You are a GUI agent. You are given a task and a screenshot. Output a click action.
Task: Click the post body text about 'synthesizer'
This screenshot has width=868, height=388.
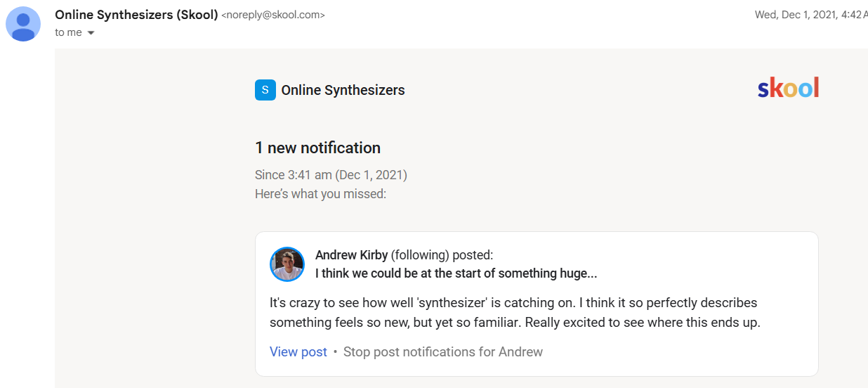pos(514,313)
